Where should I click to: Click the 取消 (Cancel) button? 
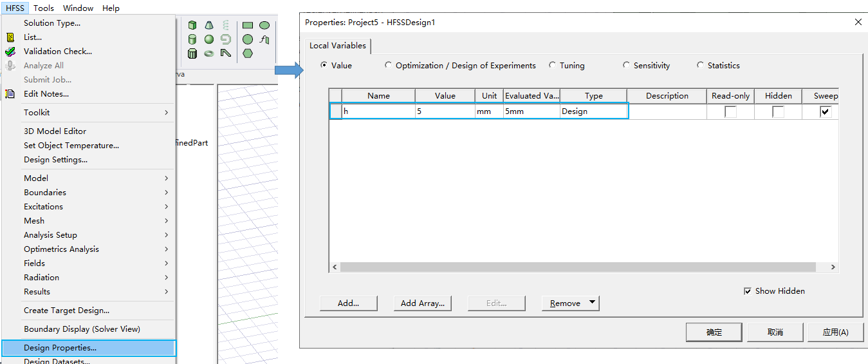tap(775, 332)
